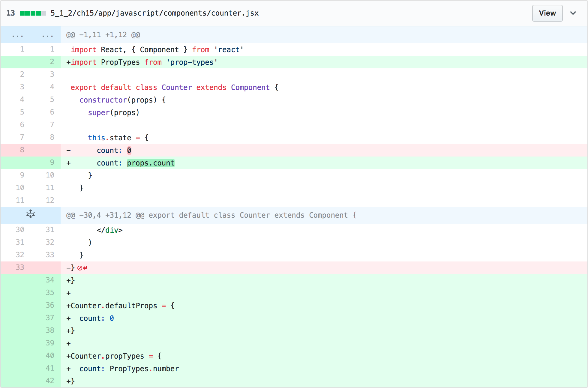
Task: Select new line number 2
Action: [x=52, y=62]
